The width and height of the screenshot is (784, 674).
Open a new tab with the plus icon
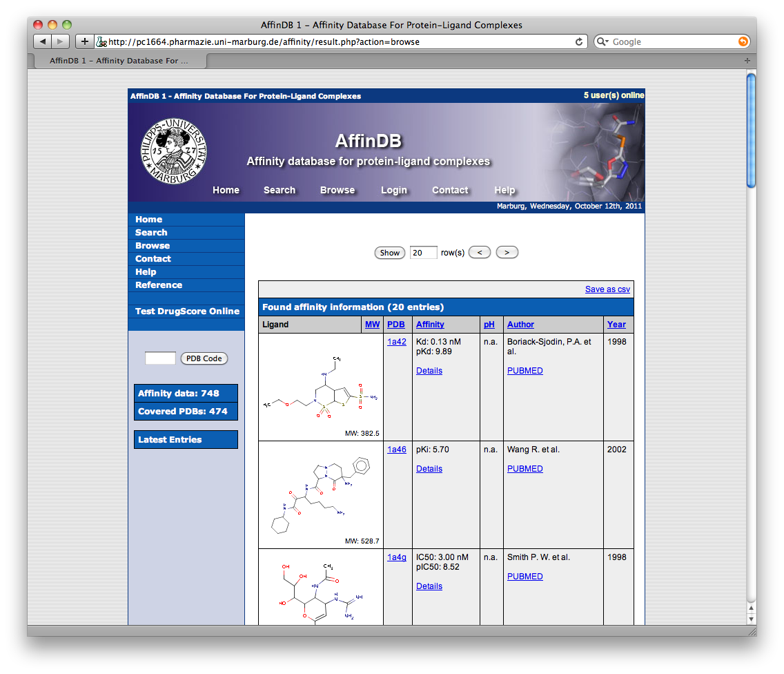747,61
